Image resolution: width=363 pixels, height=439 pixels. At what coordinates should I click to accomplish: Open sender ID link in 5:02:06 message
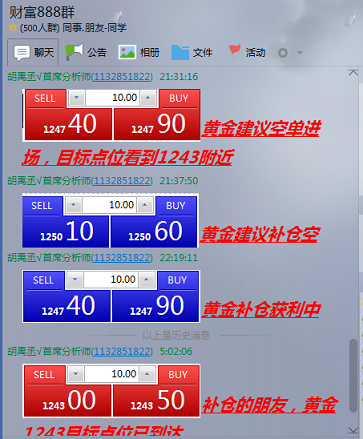122,351
